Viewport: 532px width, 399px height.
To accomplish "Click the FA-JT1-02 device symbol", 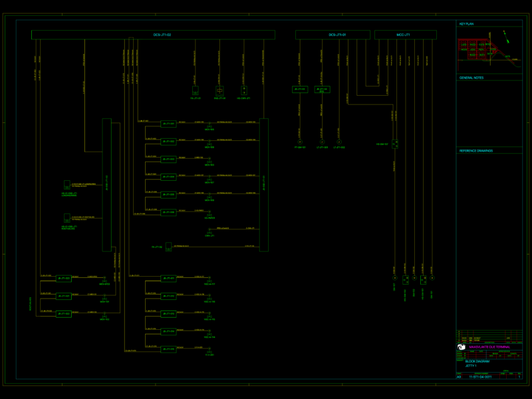I will click(x=169, y=247).
